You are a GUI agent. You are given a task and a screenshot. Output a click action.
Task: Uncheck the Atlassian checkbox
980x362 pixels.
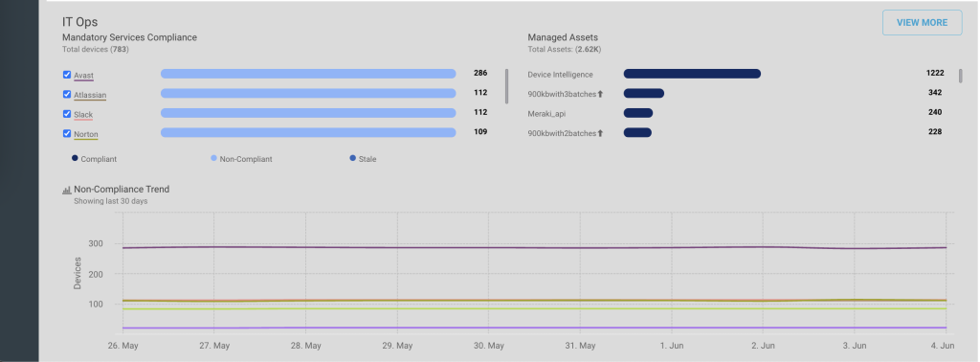click(x=67, y=95)
